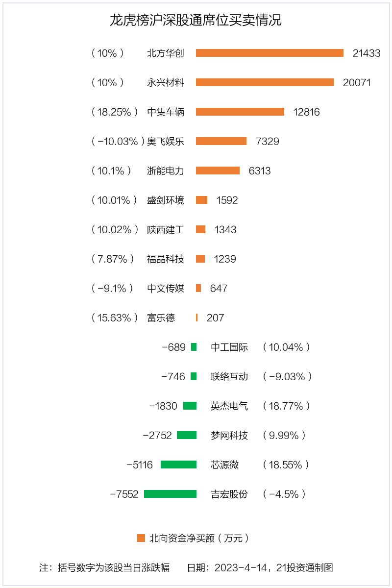Select the green bar for 吉宏股份
The height and width of the screenshot is (588, 392).
coord(170,494)
